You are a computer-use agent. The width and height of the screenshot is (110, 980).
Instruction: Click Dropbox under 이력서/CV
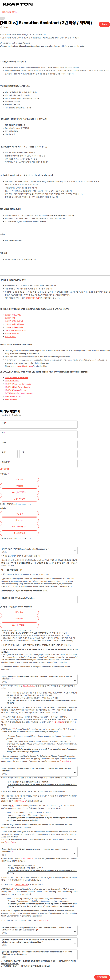19,486
